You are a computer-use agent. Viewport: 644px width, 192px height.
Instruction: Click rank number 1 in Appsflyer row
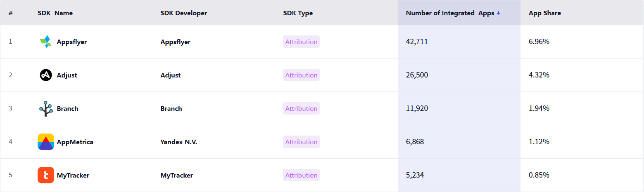coord(11,42)
